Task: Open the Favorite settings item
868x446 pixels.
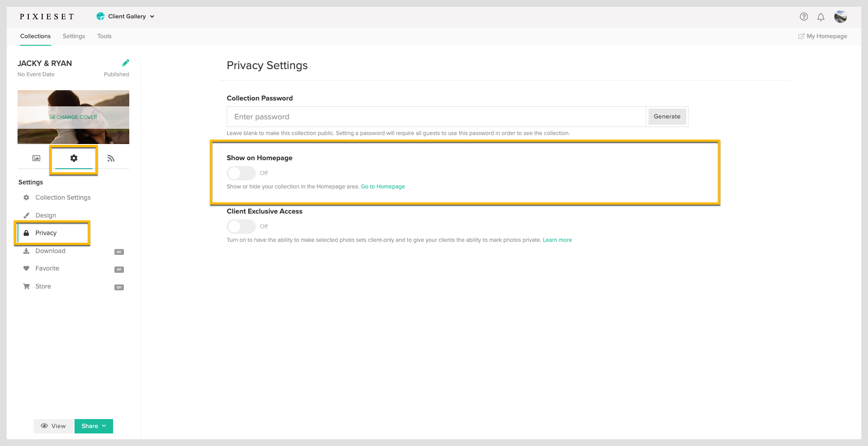Action: (47, 268)
